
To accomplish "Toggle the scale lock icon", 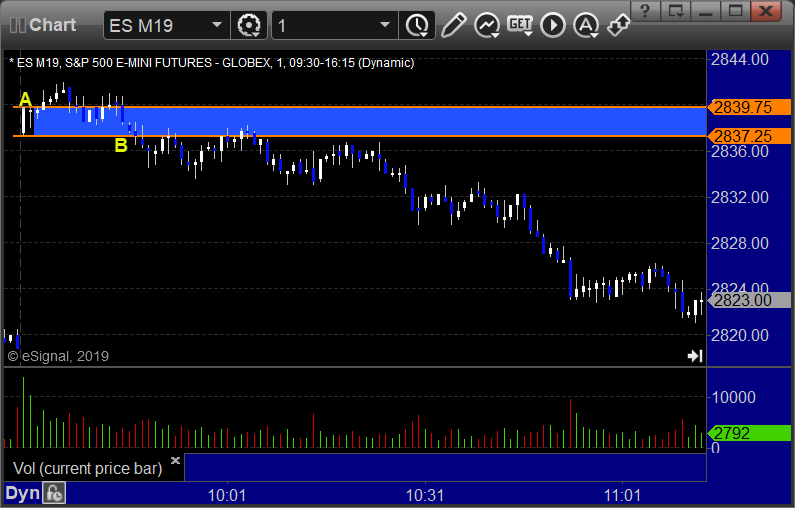I will tap(54, 494).
